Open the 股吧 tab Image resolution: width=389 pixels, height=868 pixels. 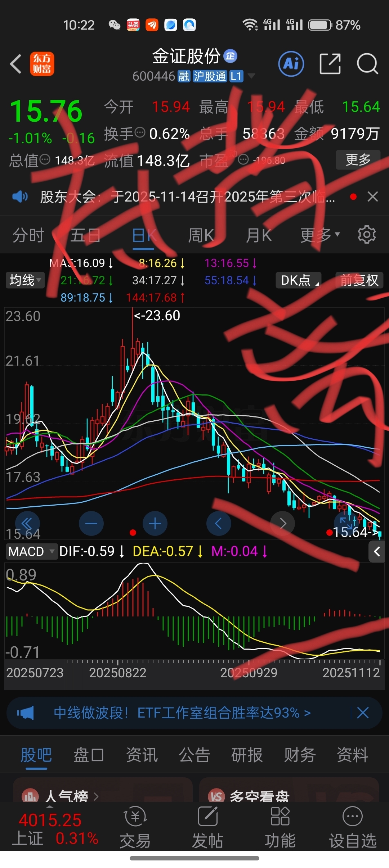36,755
